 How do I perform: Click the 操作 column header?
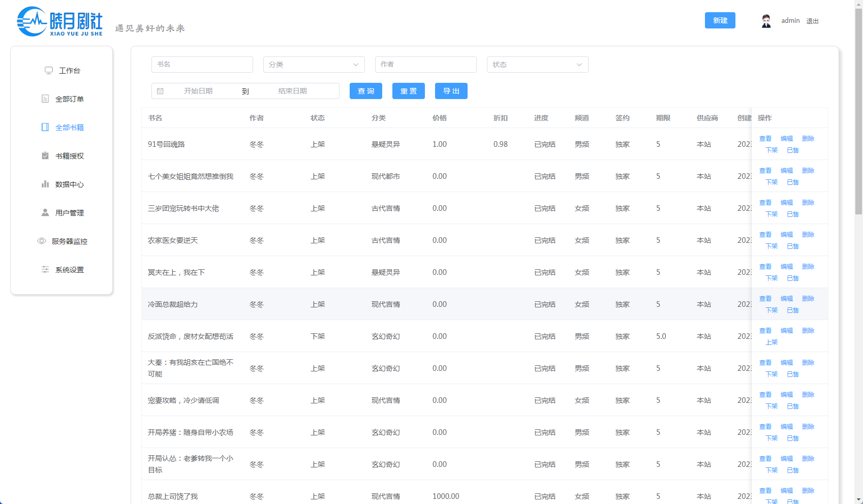[x=765, y=118]
